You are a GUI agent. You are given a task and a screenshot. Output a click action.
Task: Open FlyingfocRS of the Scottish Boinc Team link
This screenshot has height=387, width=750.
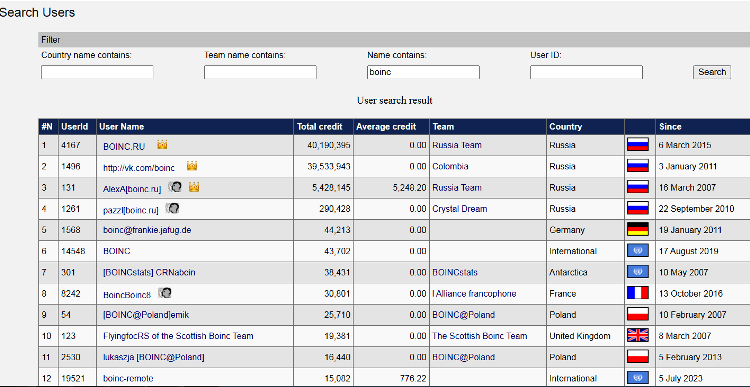pyautogui.click(x=178, y=336)
